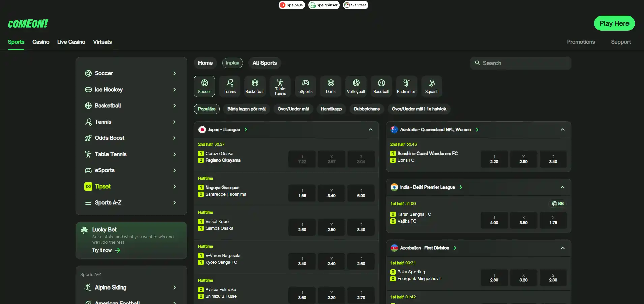The height and width of the screenshot is (304, 644).
Task: Switch to the Live Casino tab
Action: [71, 42]
